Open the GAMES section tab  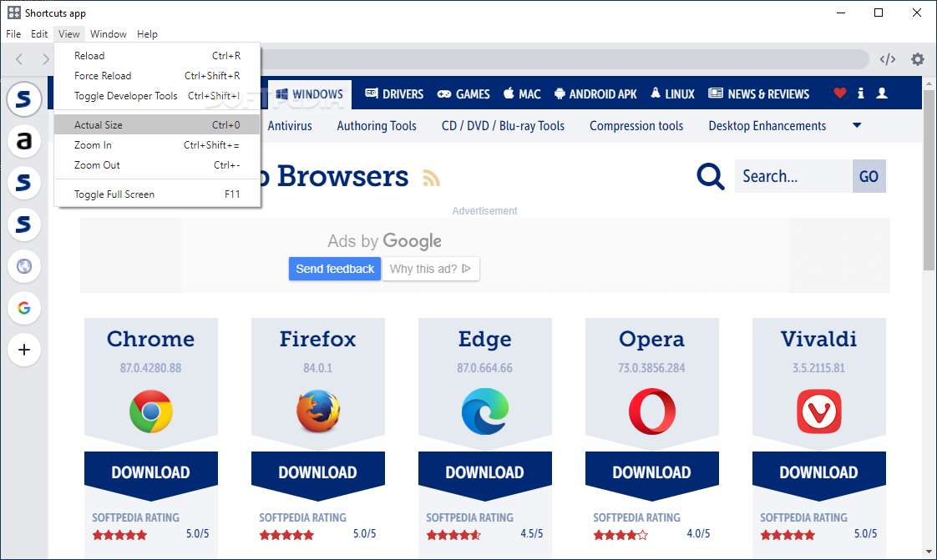click(463, 93)
